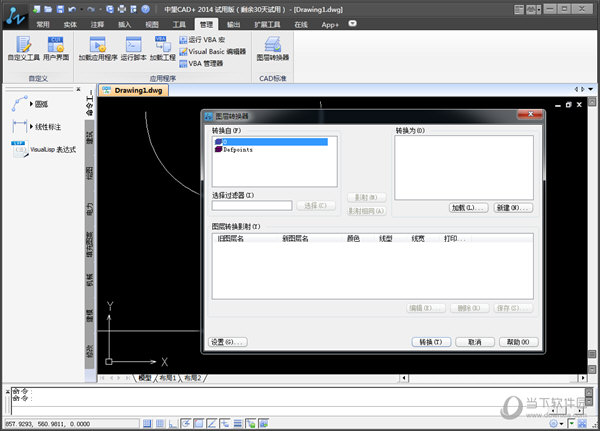This screenshot has height=431, width=600.
Task: Toggle object snap tracking in the status bar
Action: 212,423
